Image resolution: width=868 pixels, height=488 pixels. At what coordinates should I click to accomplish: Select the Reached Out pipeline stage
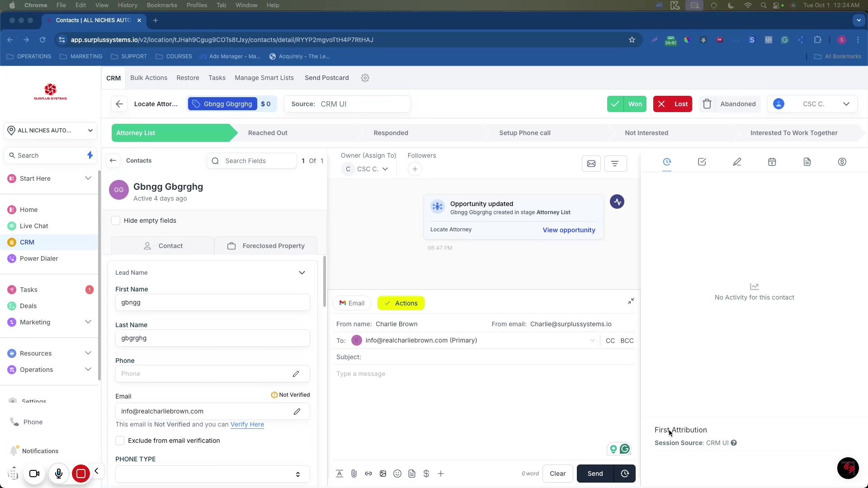coord(268,133)
